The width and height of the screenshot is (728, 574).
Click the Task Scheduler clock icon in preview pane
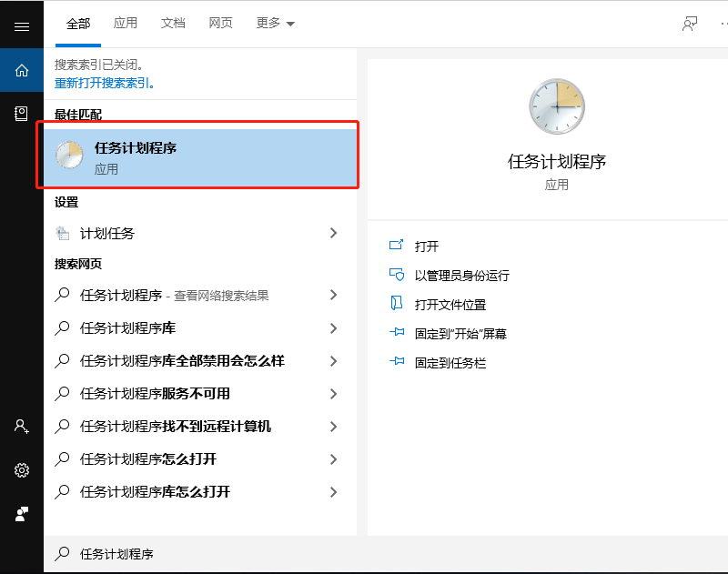[557, 106]
